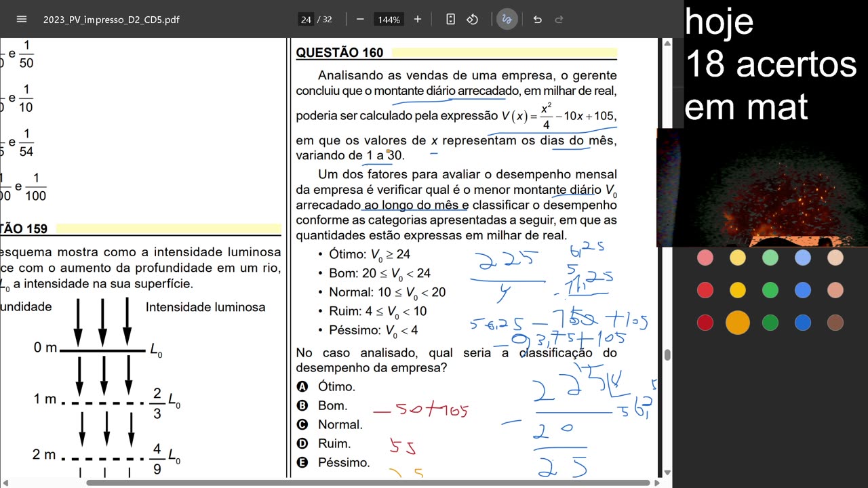
Task: Click the fire video thumbnail
Action: [x=762, y=188]
